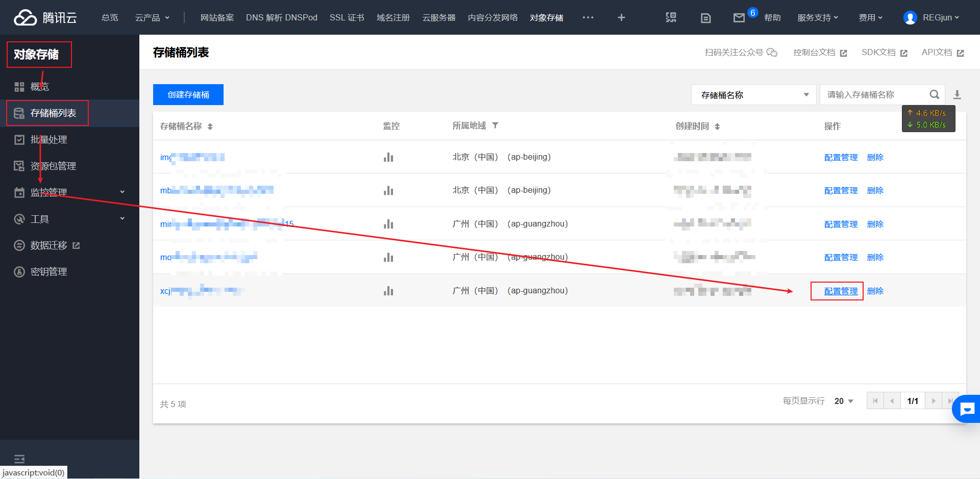Expand 监控管理 sidebar chevron
Image resolution: width=980 pixels, height=479 pixels.
point(122,192)
